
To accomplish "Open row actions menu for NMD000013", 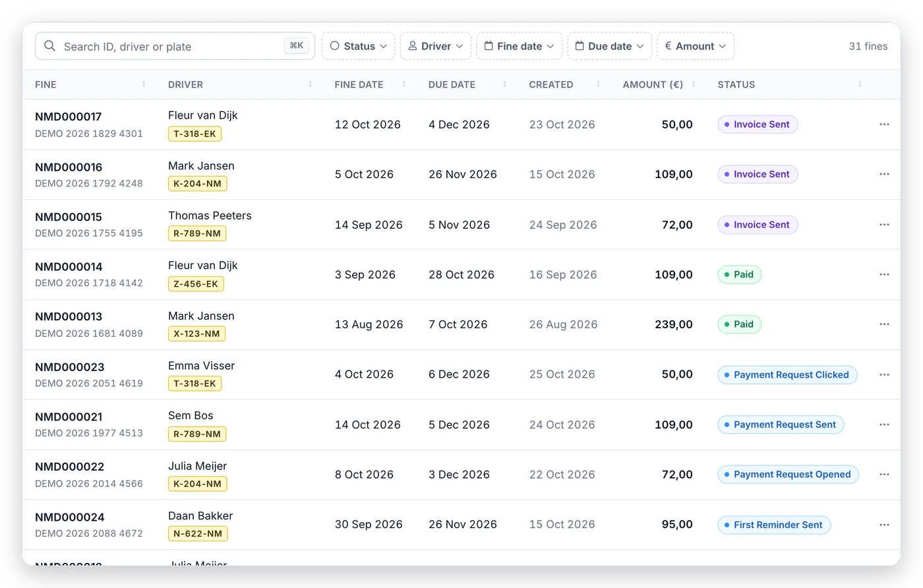I will click(884, 324).
